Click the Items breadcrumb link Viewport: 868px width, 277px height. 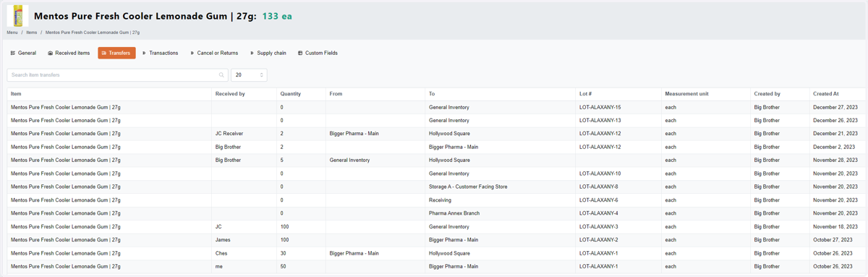click(x=32, y=33)
